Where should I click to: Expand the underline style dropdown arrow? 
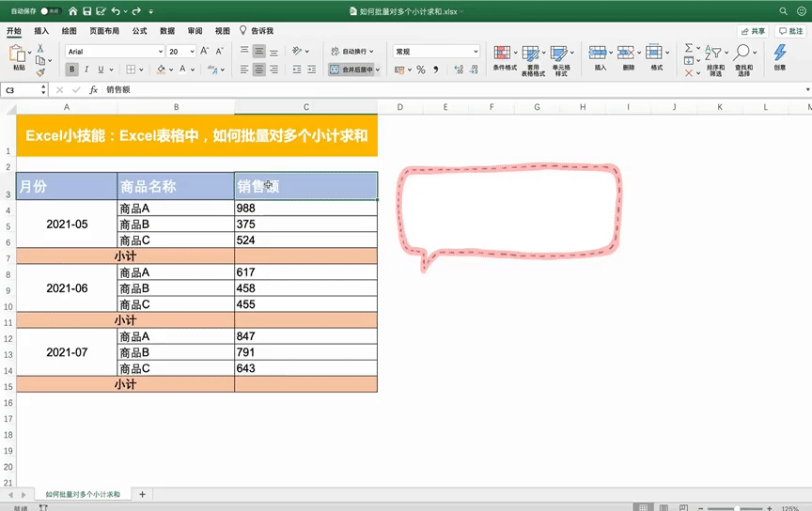pyautogui.click(x=111, y=70)
